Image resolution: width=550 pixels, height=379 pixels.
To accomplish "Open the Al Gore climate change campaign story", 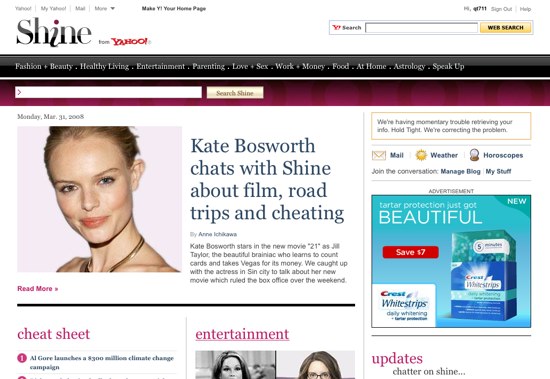I will click(x=101, y=362).
